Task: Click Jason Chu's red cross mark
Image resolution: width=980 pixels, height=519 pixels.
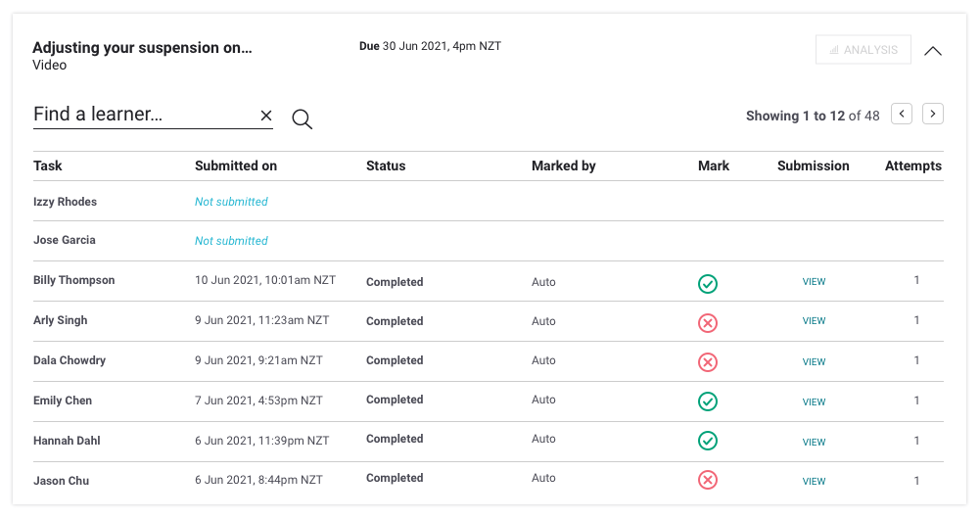Action: [708, 480]
